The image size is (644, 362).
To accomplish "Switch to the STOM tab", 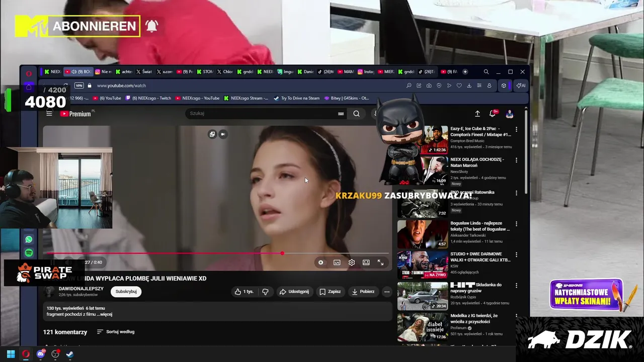I will click(205, 72).
